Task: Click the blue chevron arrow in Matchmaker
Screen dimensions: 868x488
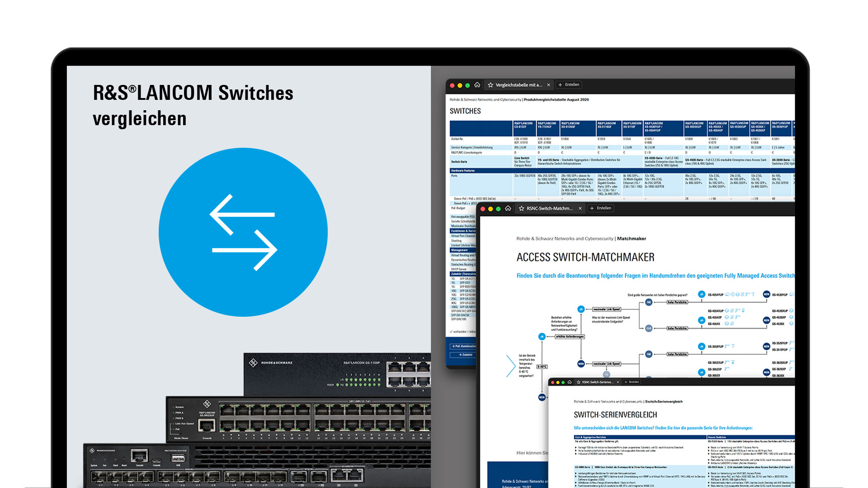Action: 511,366
